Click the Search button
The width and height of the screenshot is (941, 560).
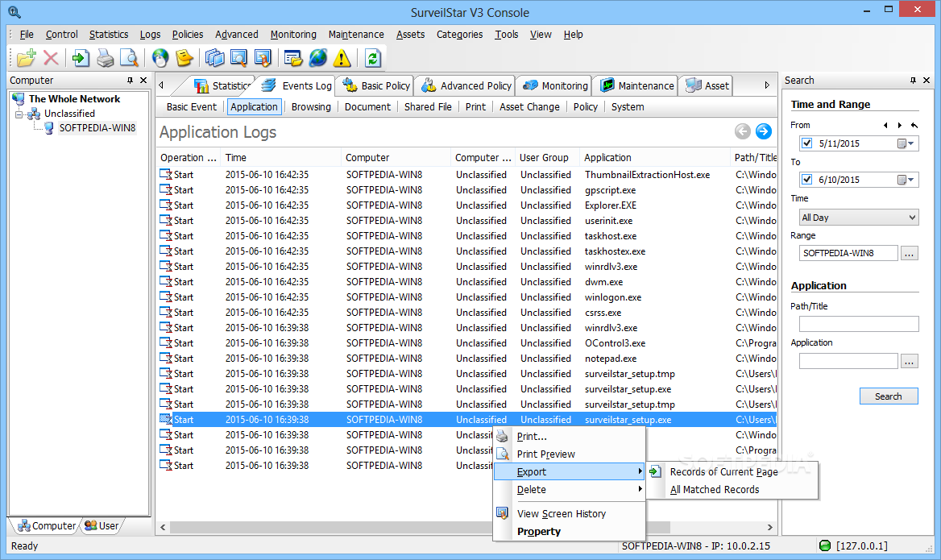coord(889,396)
